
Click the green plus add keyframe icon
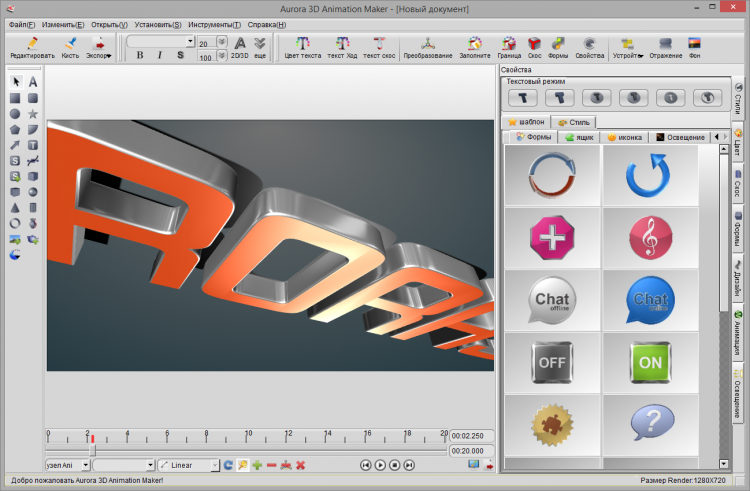(x=257, y=465)
